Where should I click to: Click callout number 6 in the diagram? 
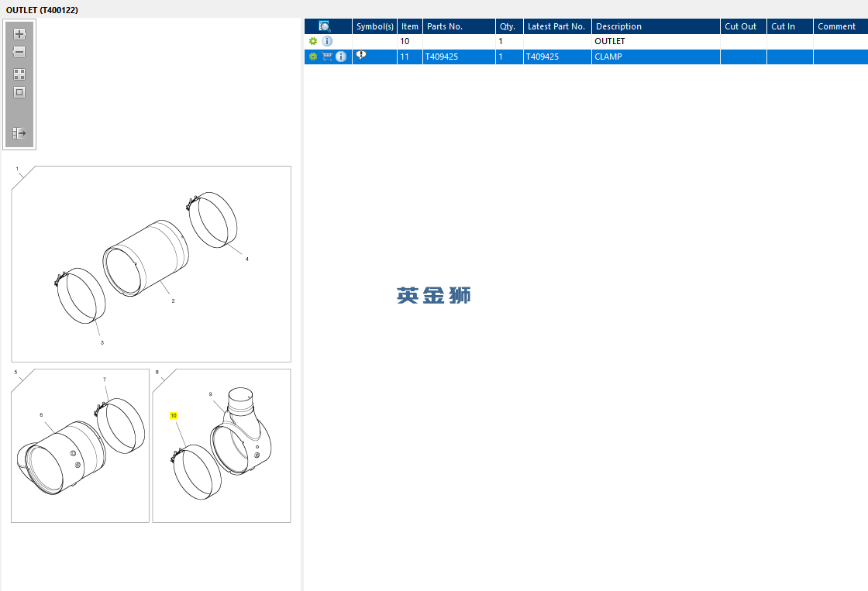coord(42,415)
